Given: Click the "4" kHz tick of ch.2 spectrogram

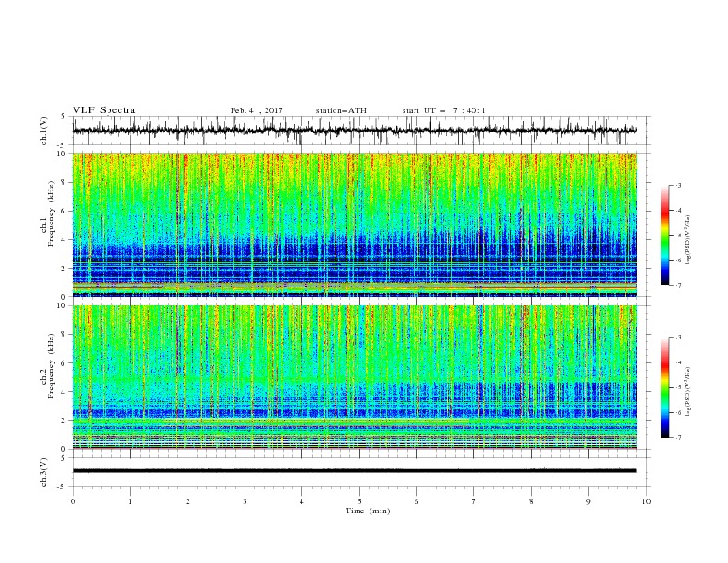Looking at the screenshot, I should (64, 392).
